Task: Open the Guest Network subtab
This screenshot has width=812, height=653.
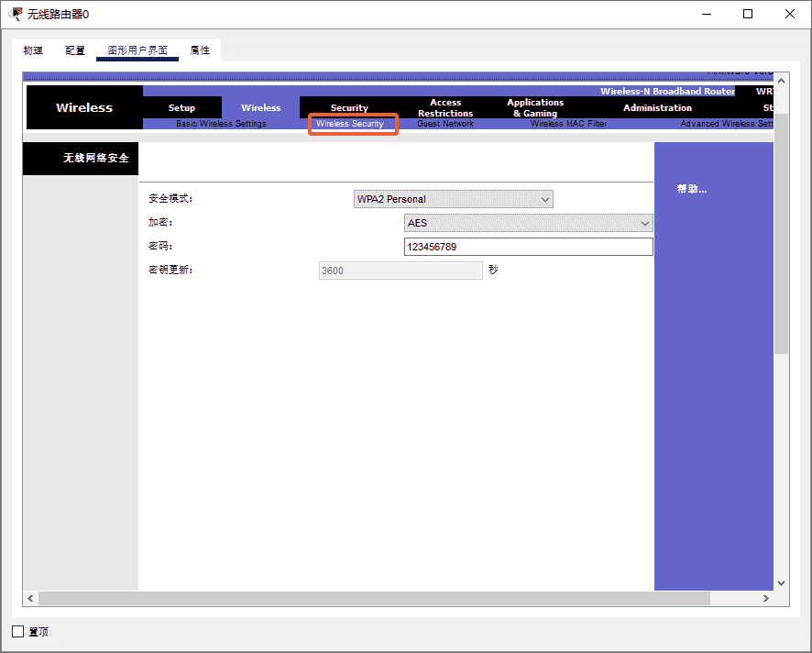Action: pyautogui.click(x=445, y=124)
